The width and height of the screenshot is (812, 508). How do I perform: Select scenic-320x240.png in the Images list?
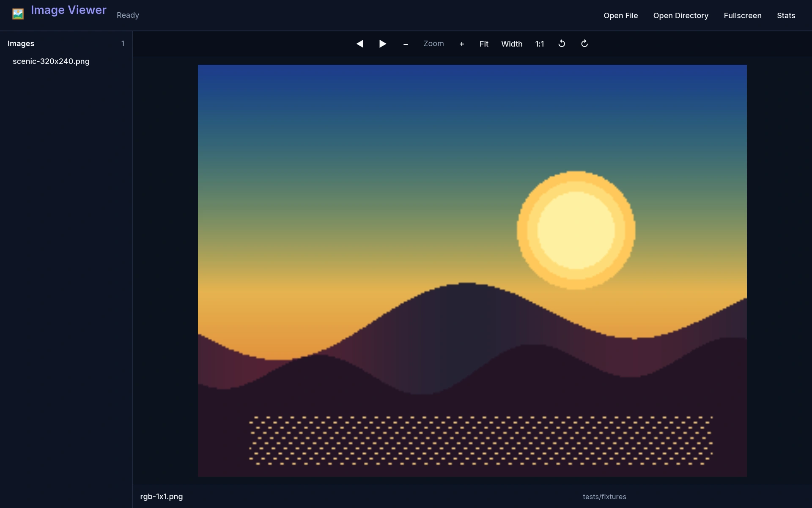(66, 61)
